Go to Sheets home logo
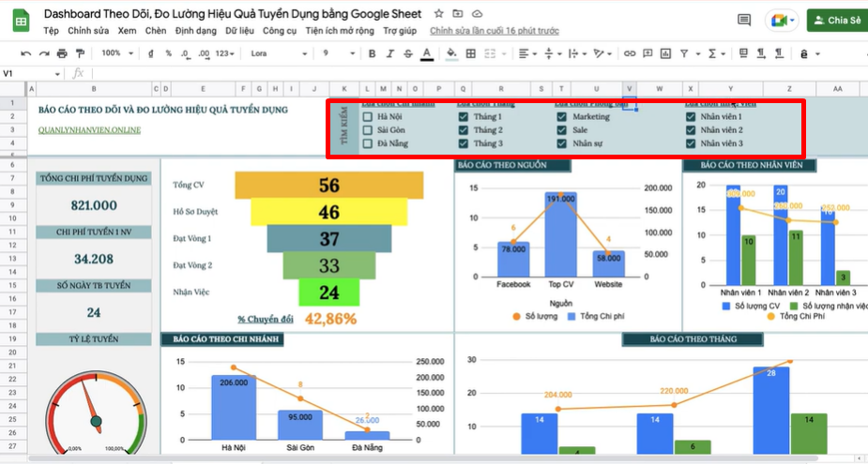 click(21, 21)
